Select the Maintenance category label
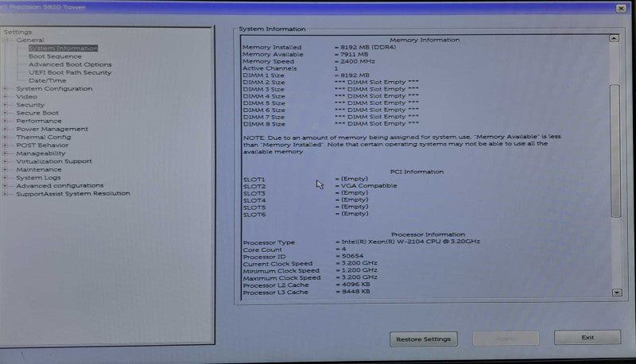Screen dimensions: 636x364 click(39, 169)
